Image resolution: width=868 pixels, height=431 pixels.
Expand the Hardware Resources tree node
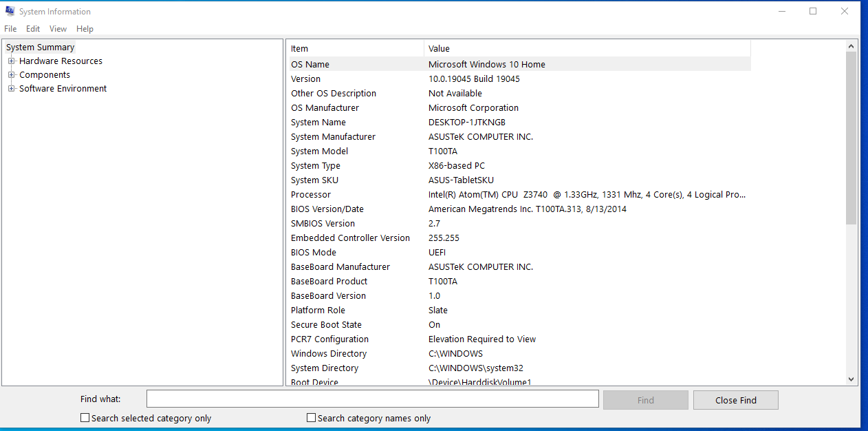[11, 61]
